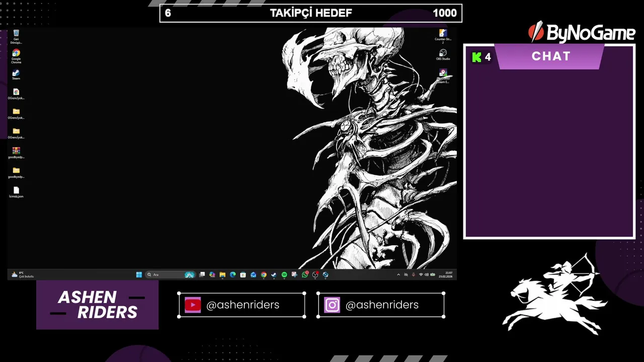Open the weather widget showing 8°C
The width and height of the screenshot is (644, 362).
[23, 275]
